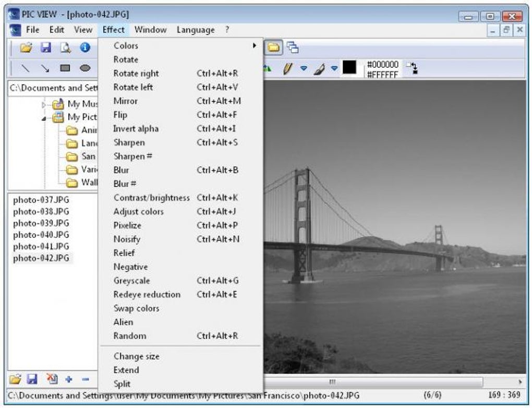This screenshot has width=532, height=408.
Task: Click the blue info icon in toolbar
Action: pos(85,48)
